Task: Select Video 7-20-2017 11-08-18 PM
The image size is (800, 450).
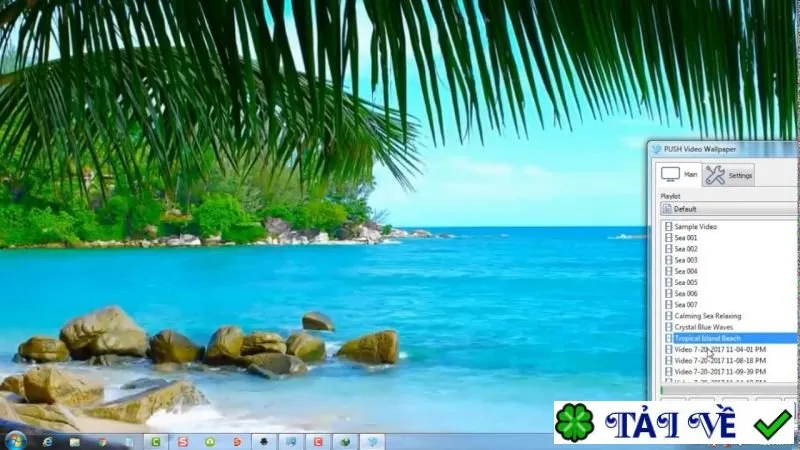Action: [720, 361]
